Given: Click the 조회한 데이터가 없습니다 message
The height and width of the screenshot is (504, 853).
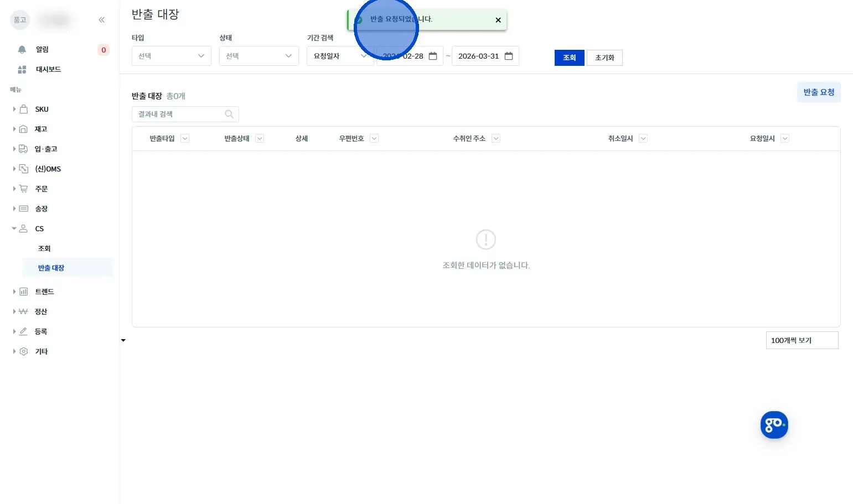Looking at the screenshot, I should [486, 266].
